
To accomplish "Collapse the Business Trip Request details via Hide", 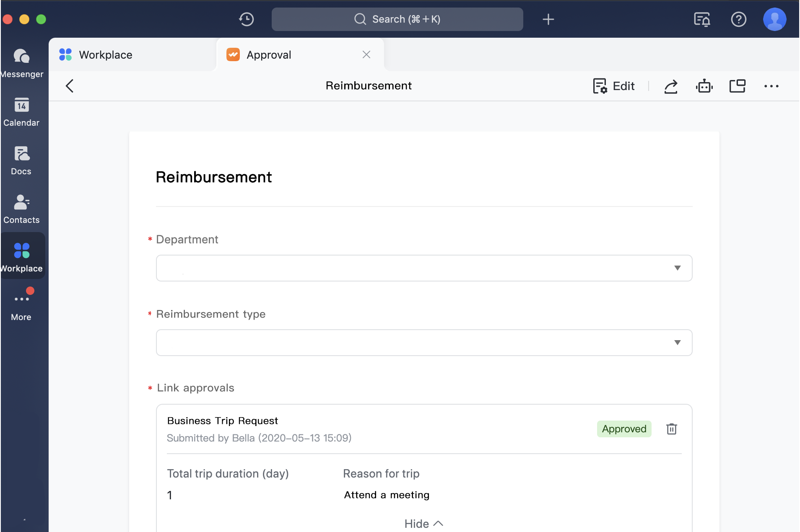I will 423,523.
